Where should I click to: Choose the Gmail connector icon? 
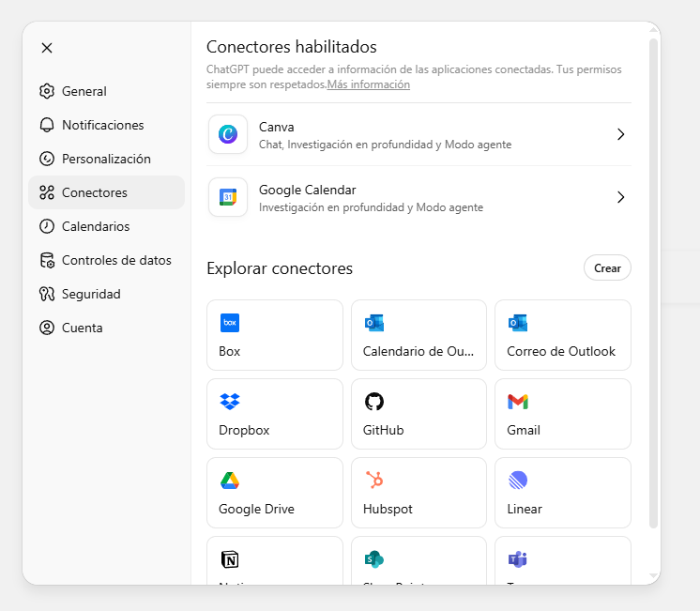point(518,402)
